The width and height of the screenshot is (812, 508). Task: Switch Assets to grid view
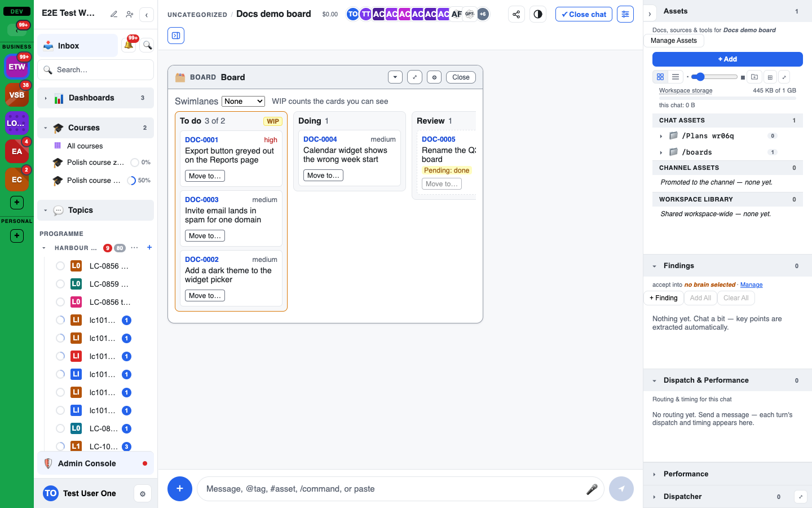point(660,77)
